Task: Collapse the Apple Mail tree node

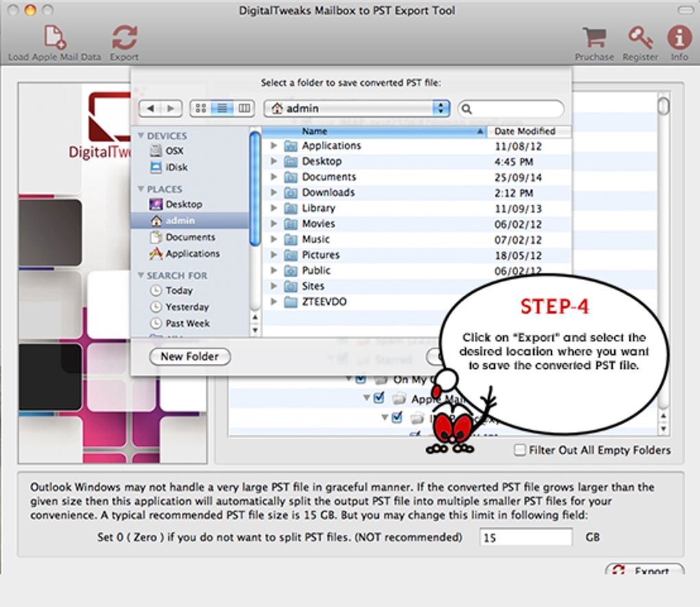Action: coord(366,397)
